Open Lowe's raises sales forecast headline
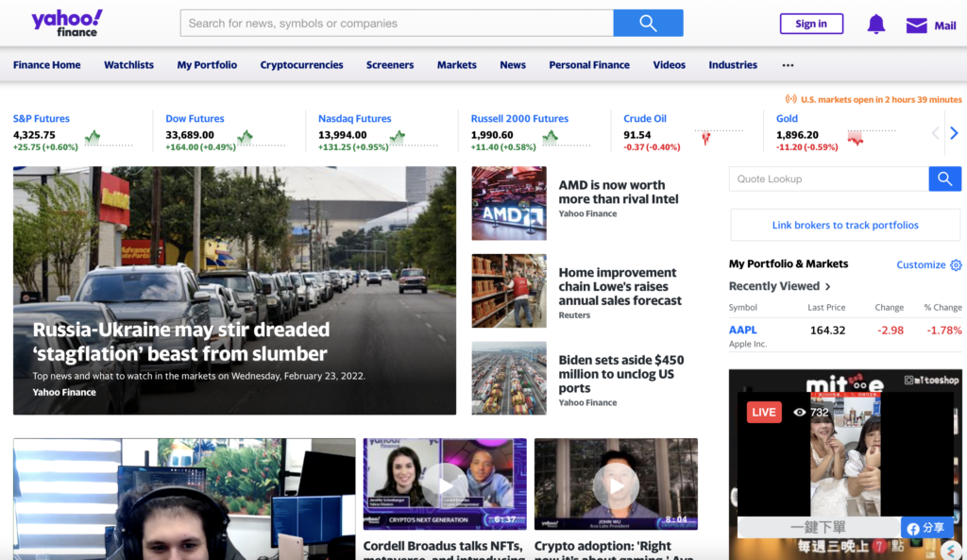The height and width of the screenshot is (560, 967). point(619,286)
